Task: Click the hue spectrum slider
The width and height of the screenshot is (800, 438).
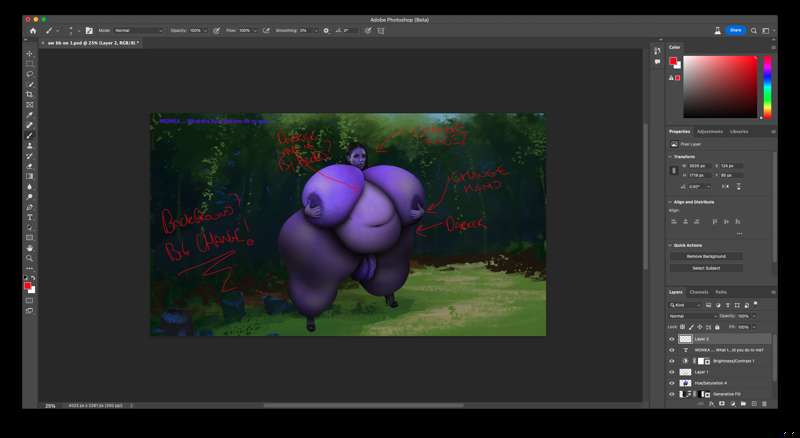Action: pos(767,87)
